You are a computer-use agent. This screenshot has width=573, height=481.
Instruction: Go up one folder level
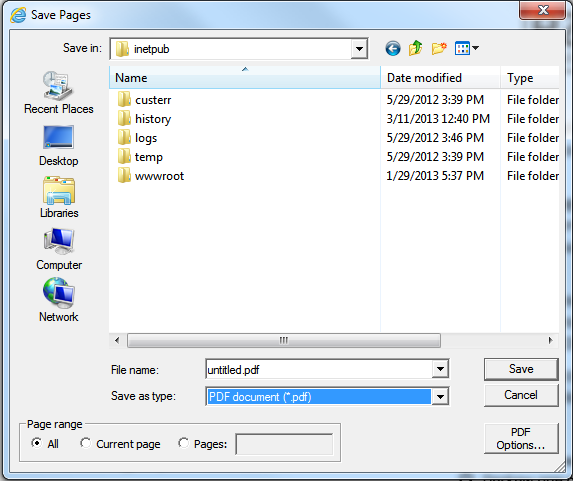point(416,48)
